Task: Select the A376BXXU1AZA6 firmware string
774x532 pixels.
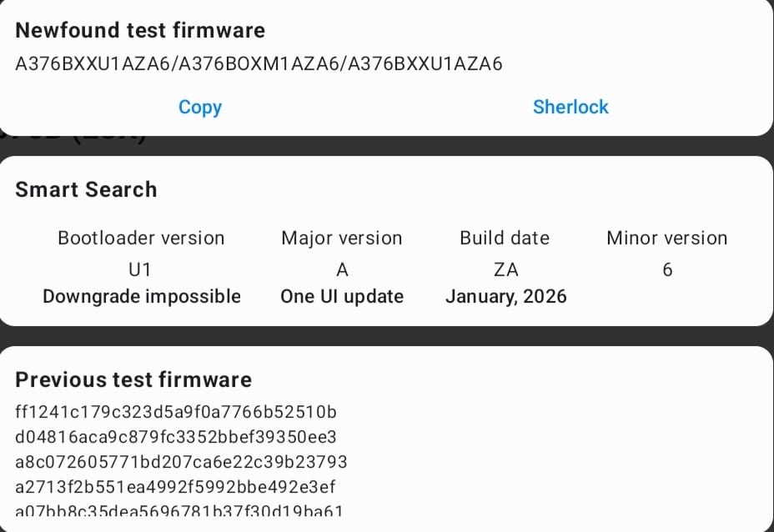Action: (x=259, y=63)
